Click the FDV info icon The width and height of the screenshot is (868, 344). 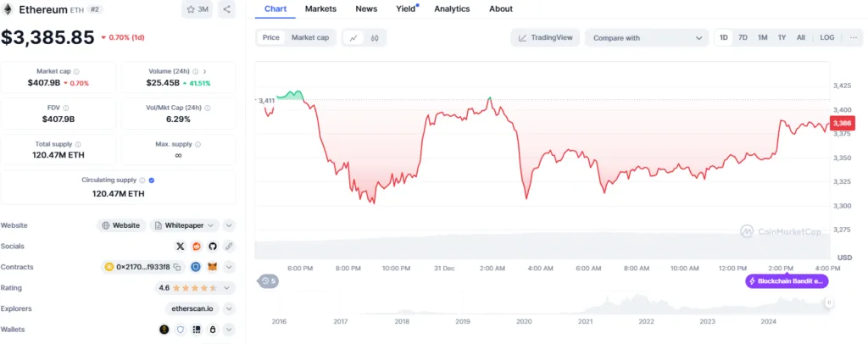coord(66,108)
